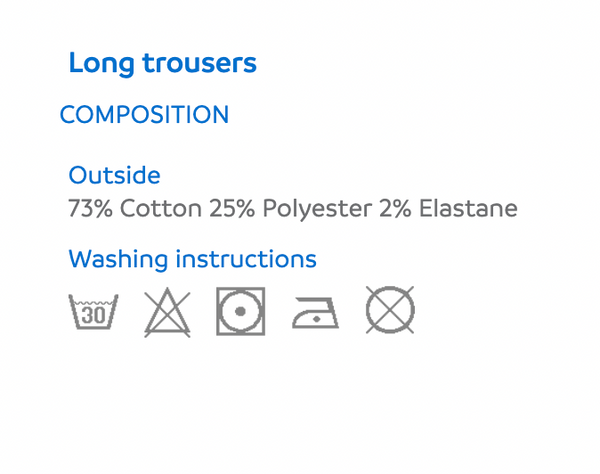Viewport: 600px width, 474px height.
Task: Select the Outside label
Action: pos(114,175)
